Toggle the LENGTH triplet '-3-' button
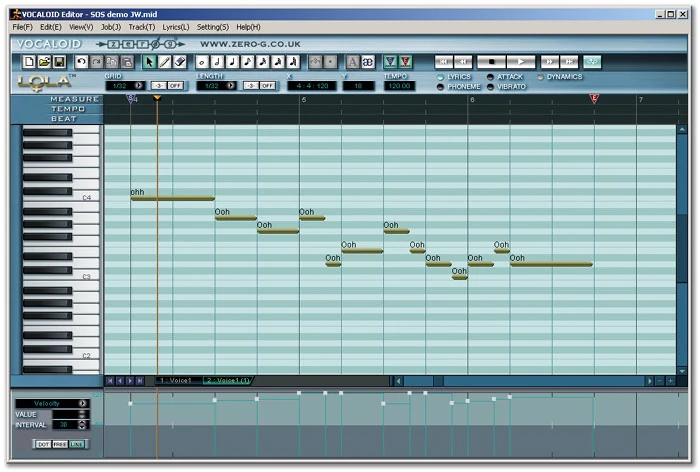This screenshot has height=472, width=700. 251,85
